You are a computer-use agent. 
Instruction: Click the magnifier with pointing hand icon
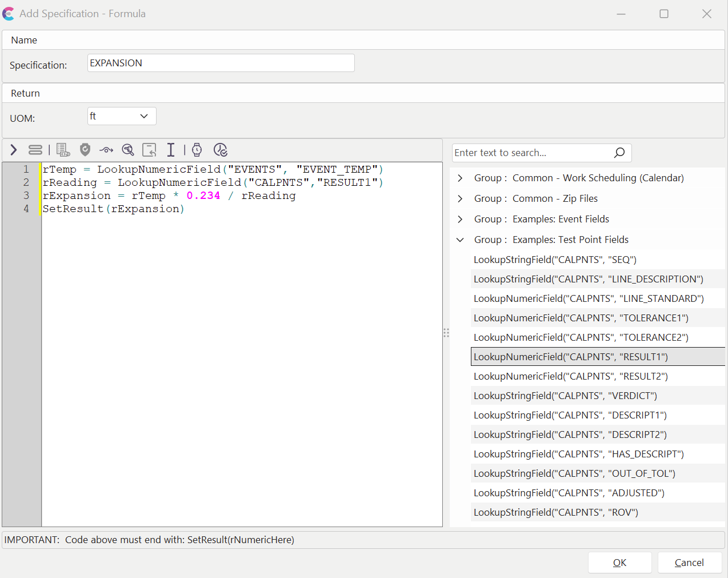pos(128,150)
